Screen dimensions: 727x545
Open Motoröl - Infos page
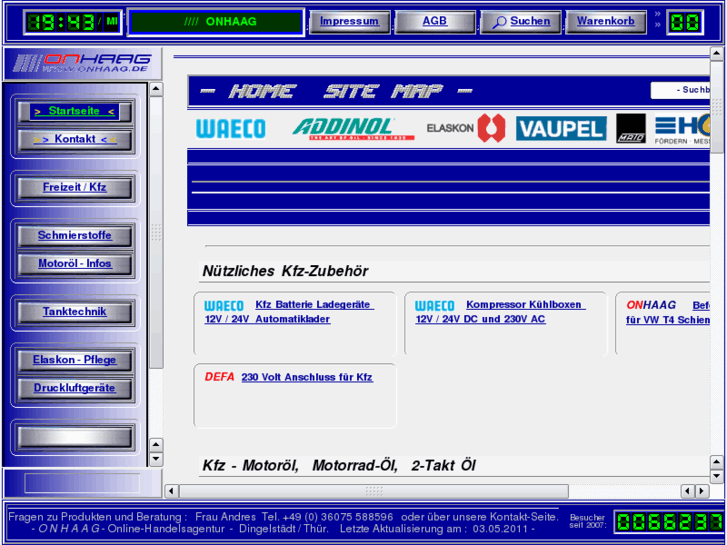pos(74,263)
